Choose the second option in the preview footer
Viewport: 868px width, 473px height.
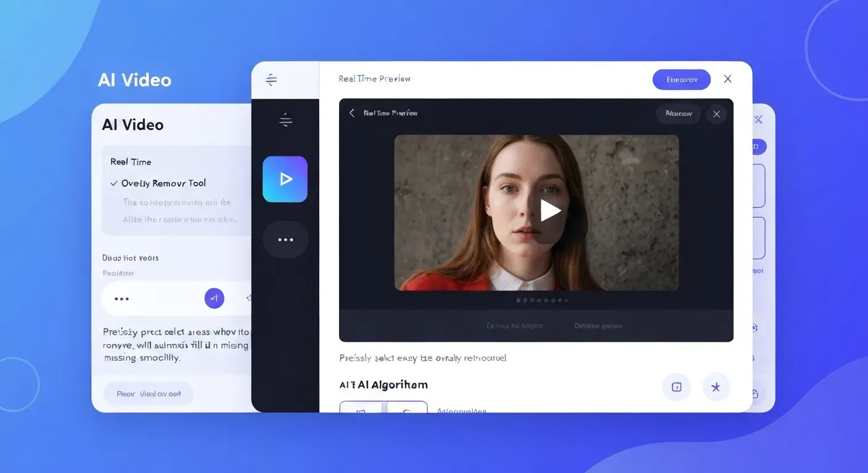597,326
